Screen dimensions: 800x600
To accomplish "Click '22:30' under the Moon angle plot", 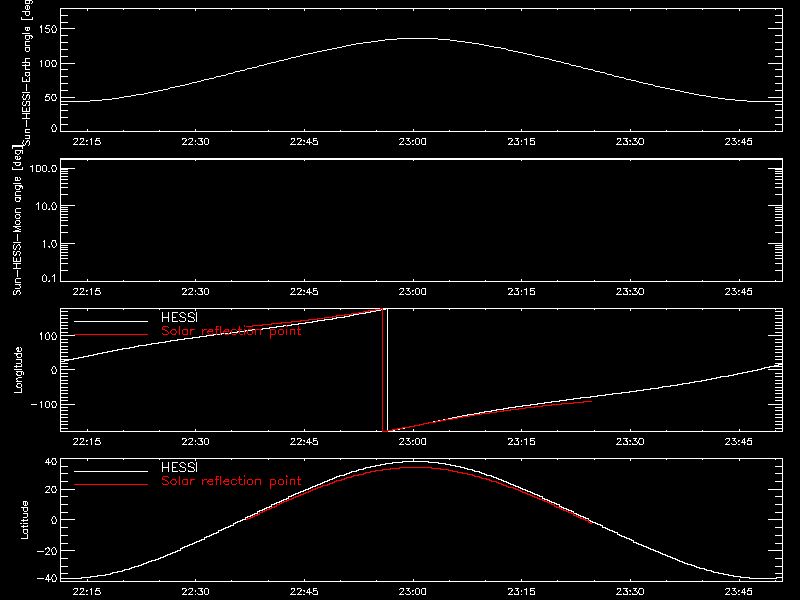I will coord(195,291).
